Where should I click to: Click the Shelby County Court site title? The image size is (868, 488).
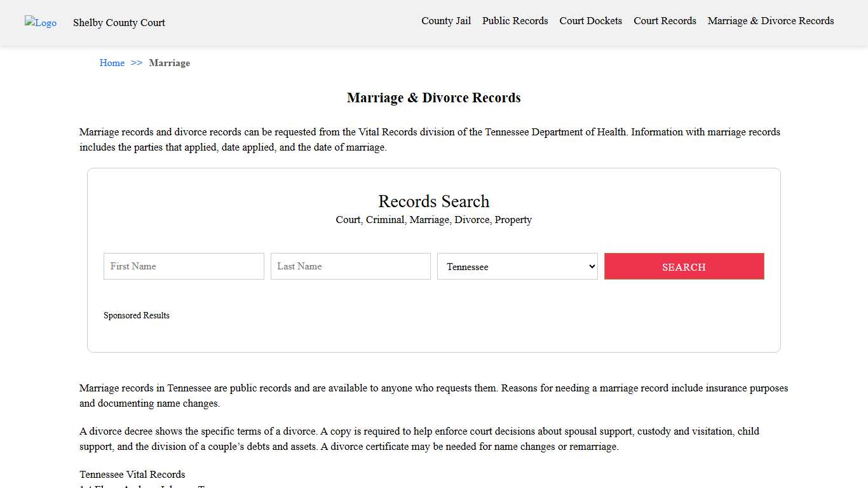(x=119, y=22)
